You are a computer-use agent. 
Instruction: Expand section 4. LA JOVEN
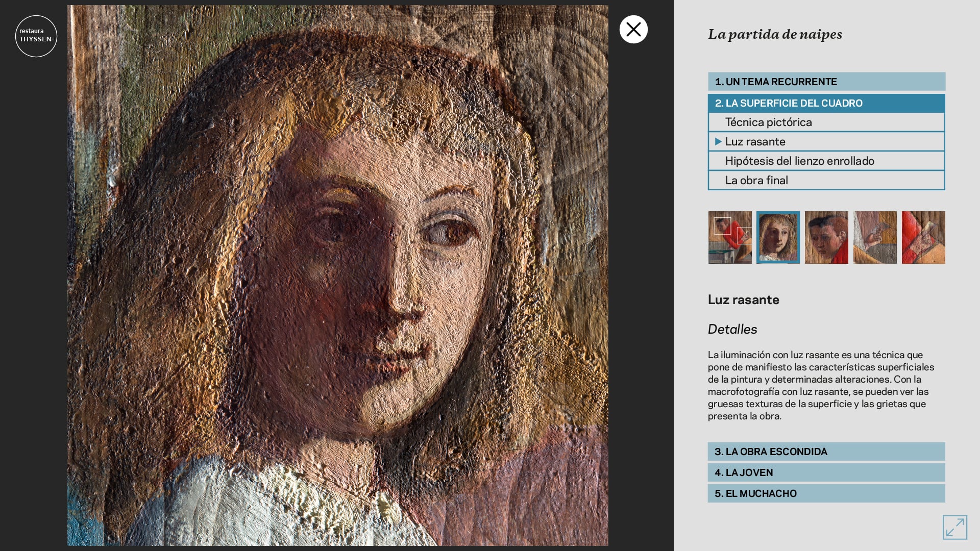826,472
